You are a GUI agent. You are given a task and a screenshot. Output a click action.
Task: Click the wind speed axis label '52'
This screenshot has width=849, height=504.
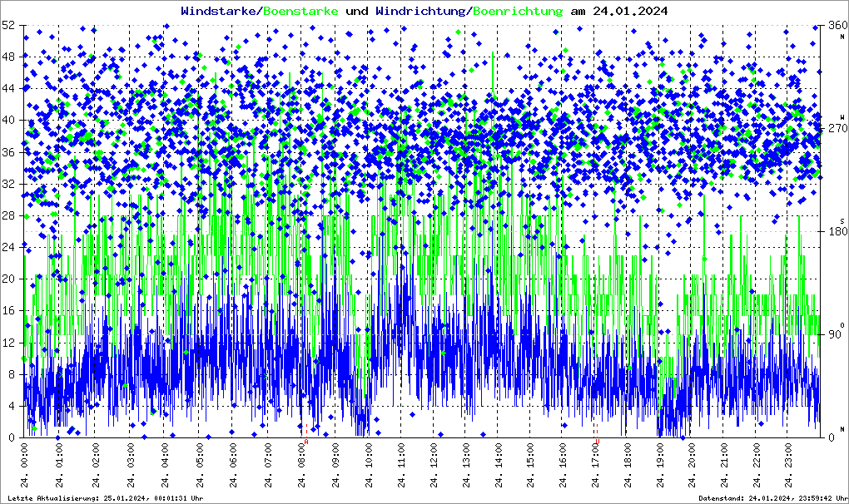8,25
